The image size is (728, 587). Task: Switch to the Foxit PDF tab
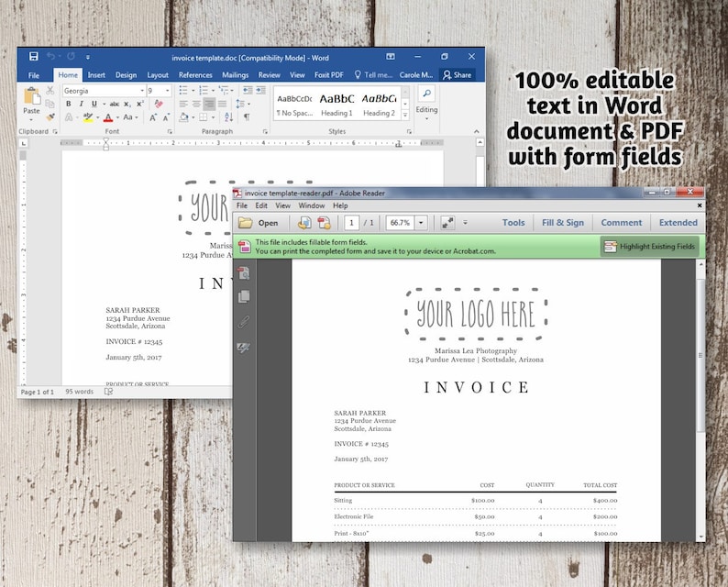pyautogui.click(x=329, y=75)
